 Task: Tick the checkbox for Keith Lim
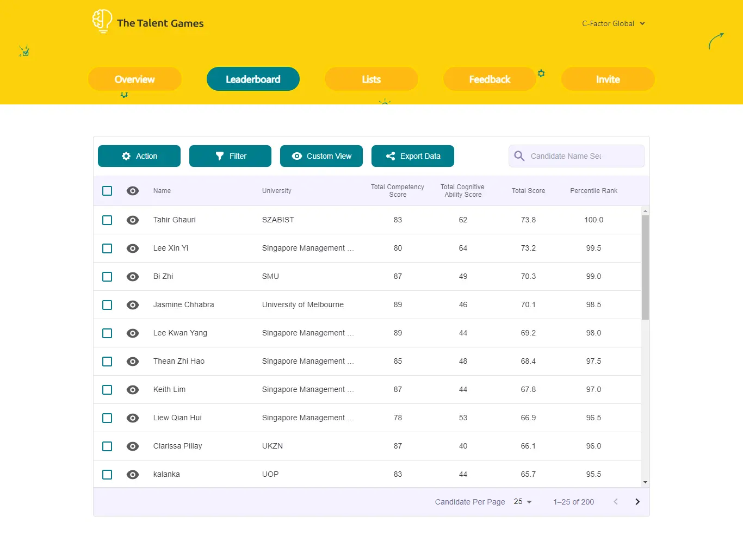107,390
